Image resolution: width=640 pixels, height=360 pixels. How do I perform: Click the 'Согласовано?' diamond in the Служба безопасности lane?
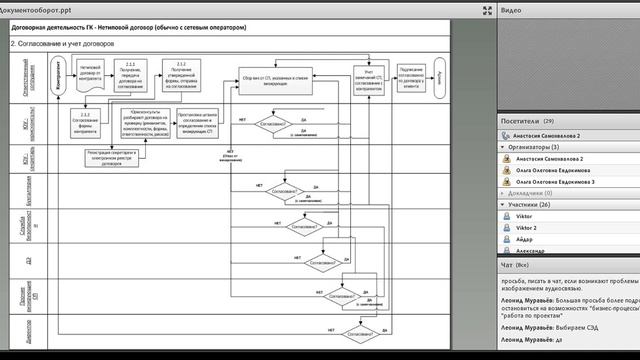(304, 227)
